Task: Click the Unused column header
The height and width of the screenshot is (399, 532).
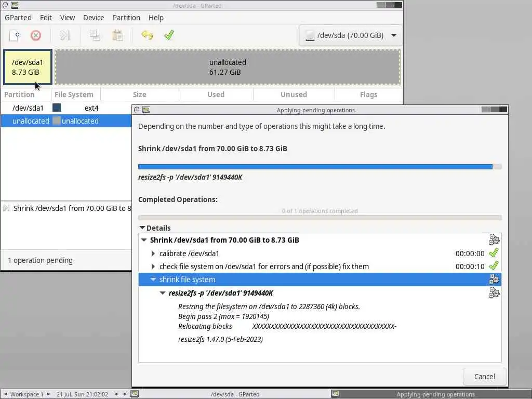Action: (294, 95)
